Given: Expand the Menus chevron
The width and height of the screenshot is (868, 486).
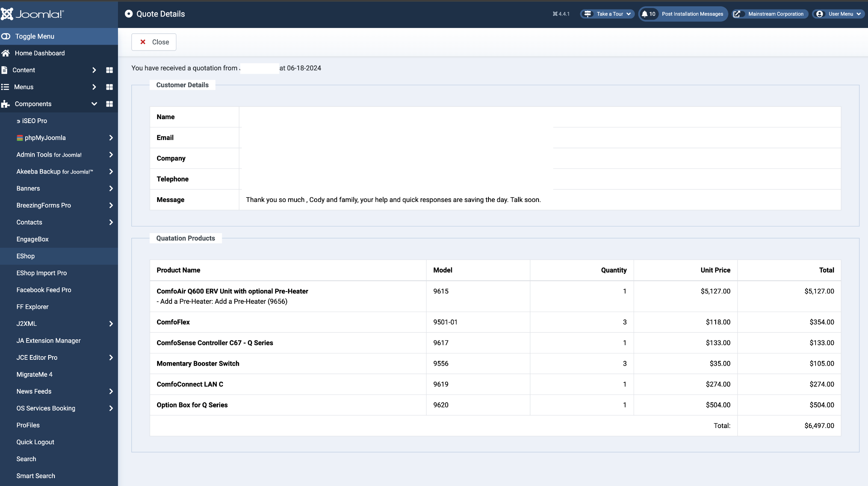Looking at the screenshot, I should 94,87.
